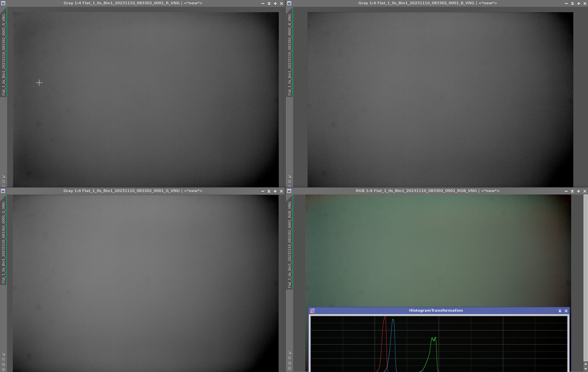Click the overlapping-squares icon in G_VNG window
The height and width of the screenshot is (372, 588).
click(x=3, y=364)
